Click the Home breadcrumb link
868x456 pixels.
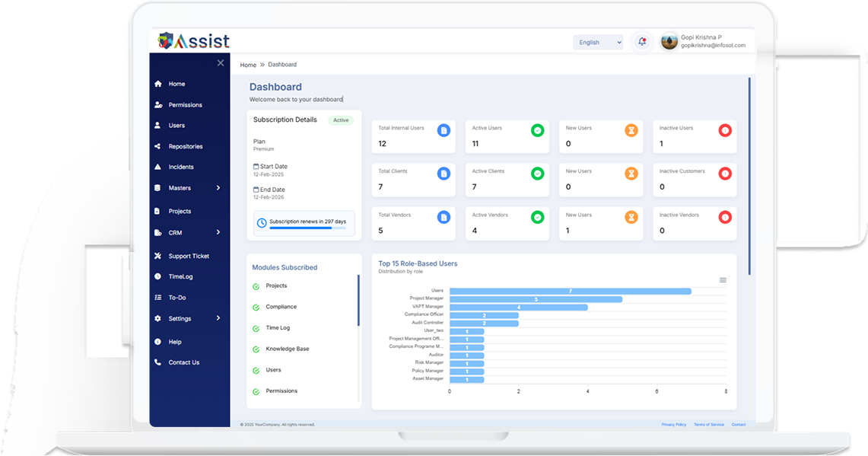[x=248, y=65]
